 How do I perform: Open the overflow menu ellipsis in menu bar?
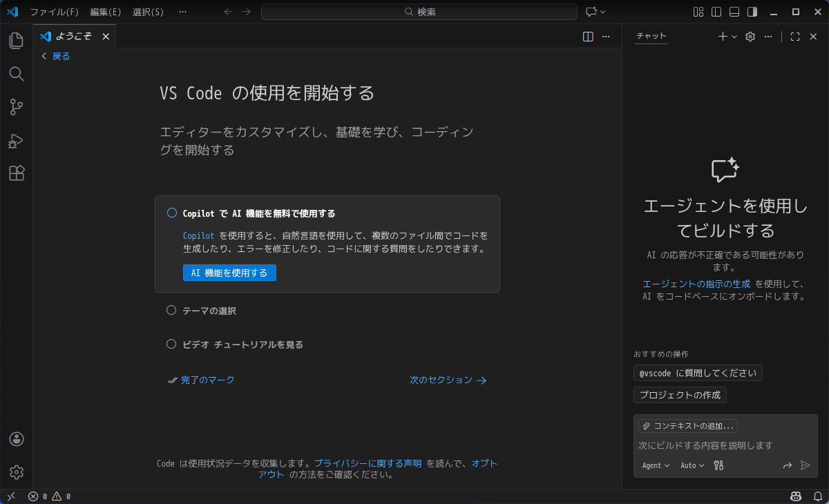pyautogui.click(x=182, y=12)
